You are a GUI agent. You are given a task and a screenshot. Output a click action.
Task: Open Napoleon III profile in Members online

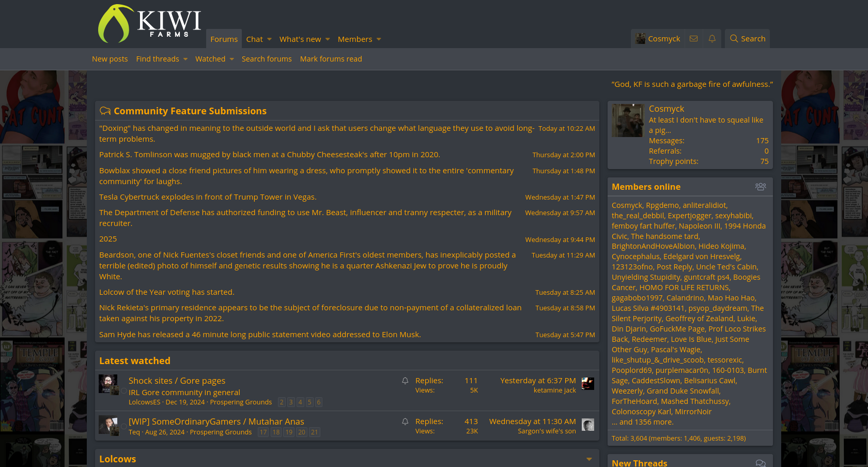(x=700, y=226)
